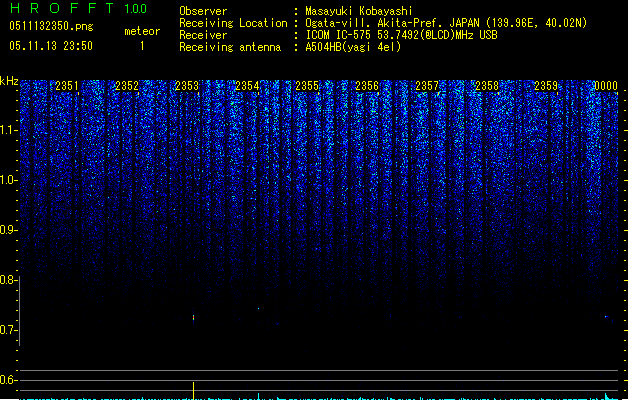Click the red meteor echo near 2353
Viewport: 629px width, 400px height.
(x=193, y=318)
